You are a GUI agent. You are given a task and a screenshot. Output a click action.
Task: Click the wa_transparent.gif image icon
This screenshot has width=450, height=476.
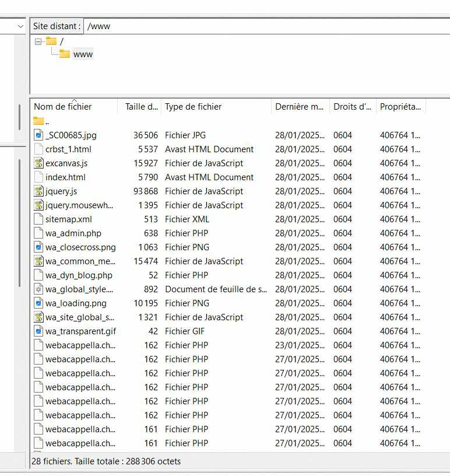pyautogui.click(x=38, y=331)
